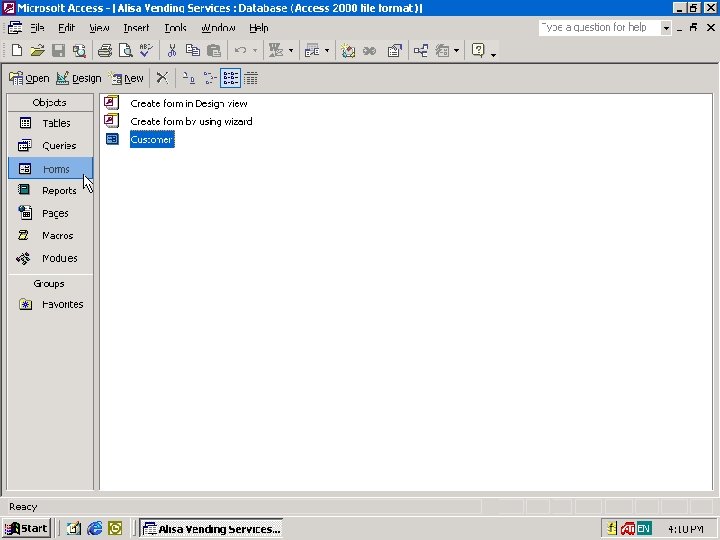Image resolution: width=720 pixels, height=540 pixels.
Task: Select Tables in Objects bar
Action: [x=50, y=123]
